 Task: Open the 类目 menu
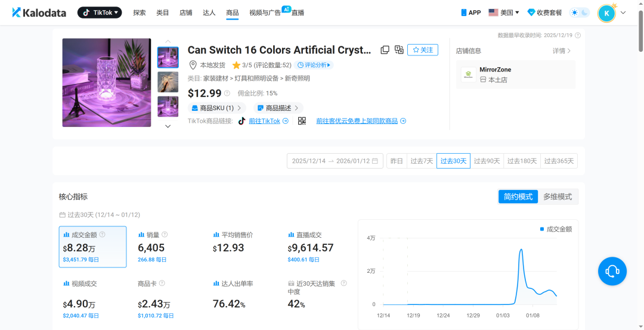(x=163, y=13)
